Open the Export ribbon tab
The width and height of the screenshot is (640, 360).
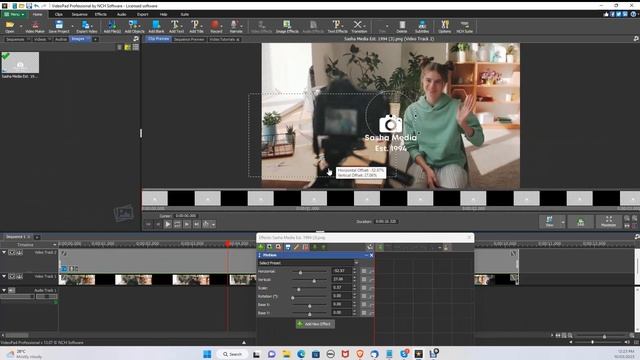point(142,14)
